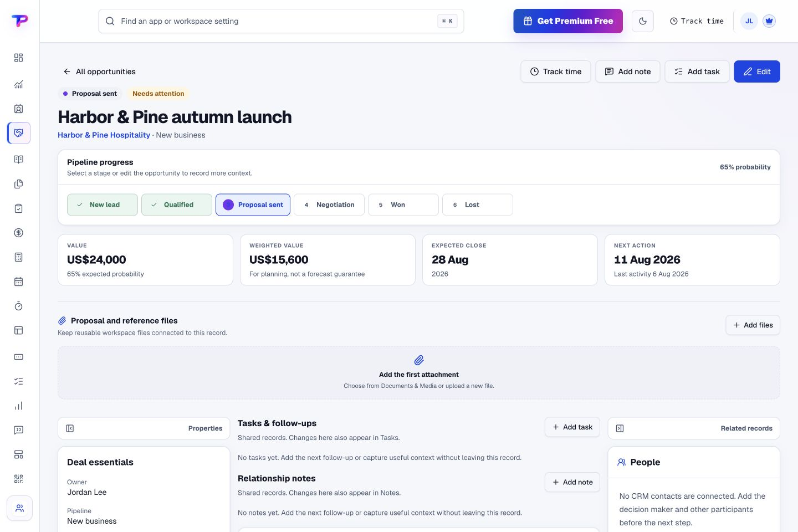Image resolution: width=798 pixels, height=532 pixels.
Task: Click the 28 Aug expected close card
Action: (x=510, y=260)
